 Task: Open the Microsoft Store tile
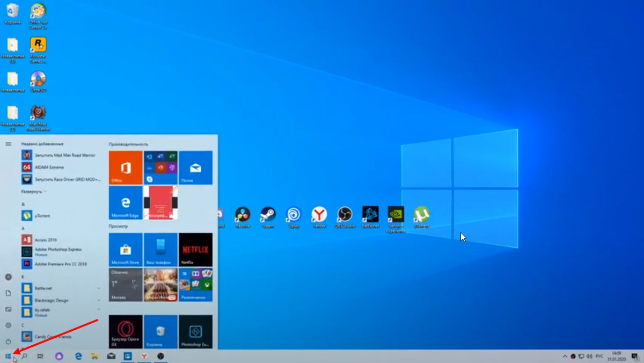click(x=126, y=250)
